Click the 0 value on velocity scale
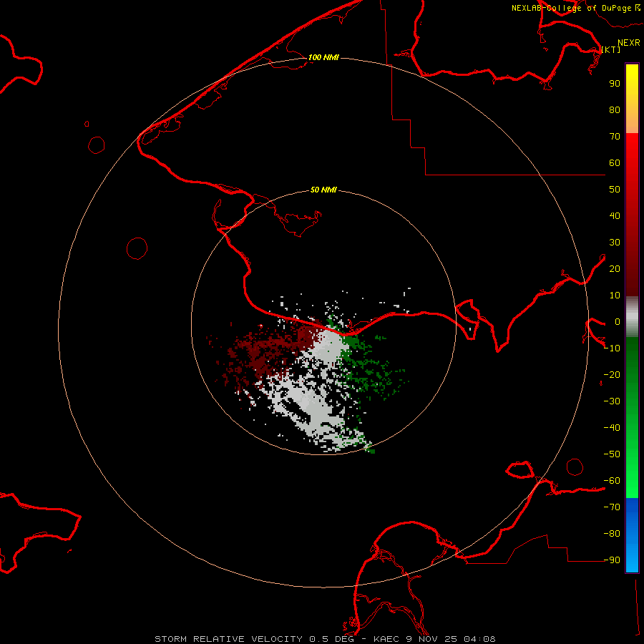The height and width of the screenshot is (644, 644). coord(618,321)
